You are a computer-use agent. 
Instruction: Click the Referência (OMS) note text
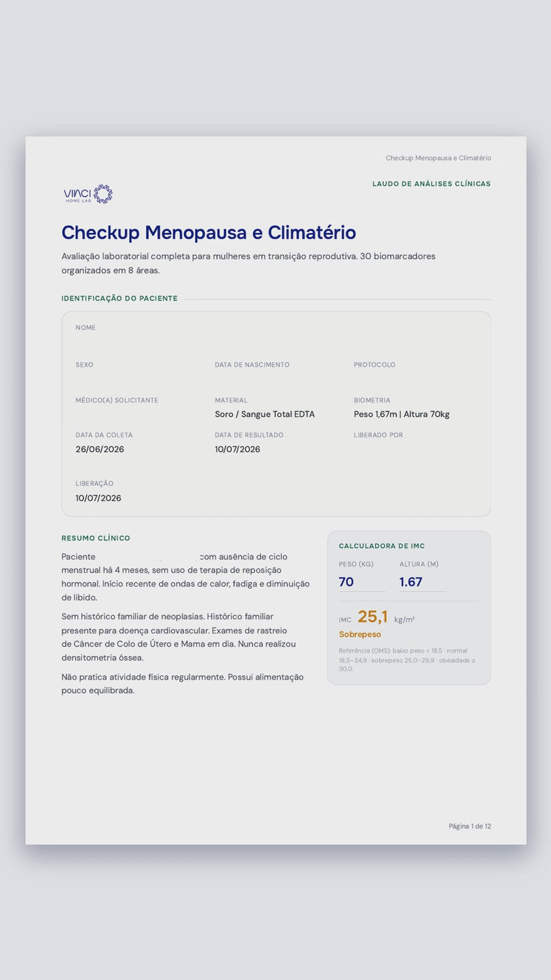pos(406,660)
